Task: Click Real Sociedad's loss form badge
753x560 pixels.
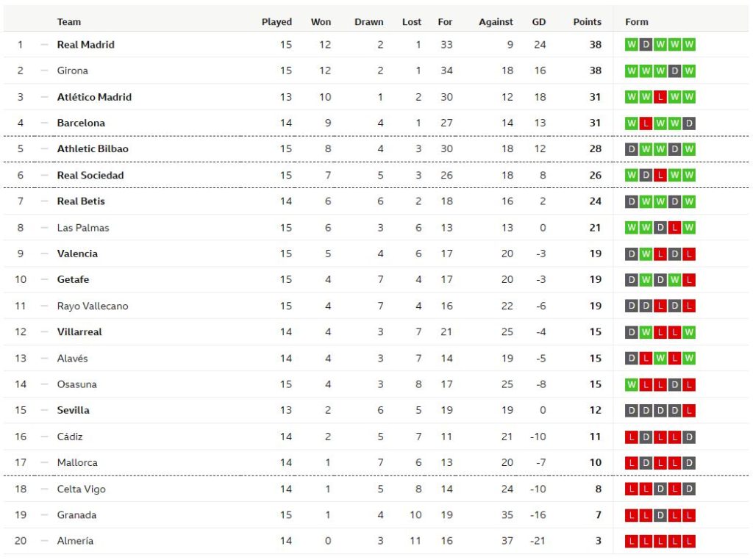Action: pyautogui.click(x=660, y=176)
